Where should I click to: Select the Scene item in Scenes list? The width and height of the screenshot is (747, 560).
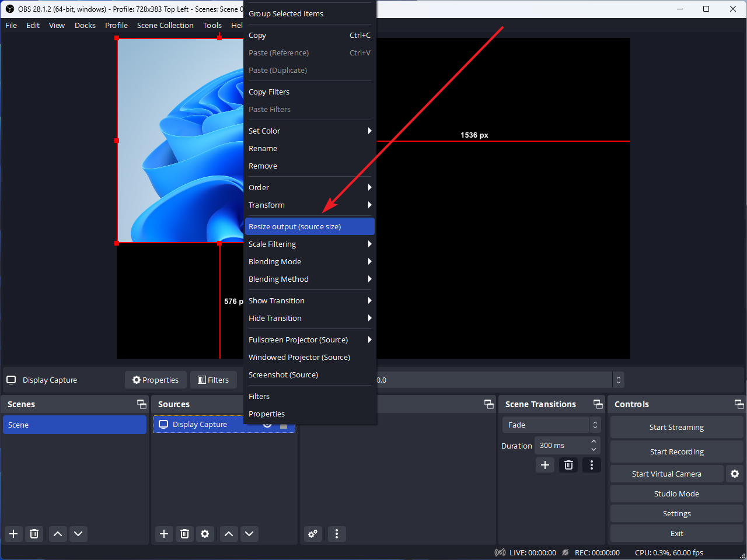point(75,425)
